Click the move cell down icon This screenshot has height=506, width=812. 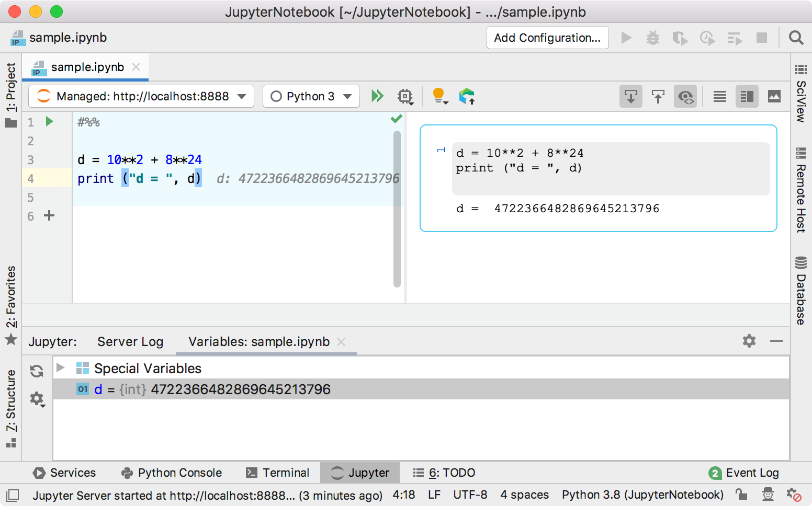(x=631, y=96)
